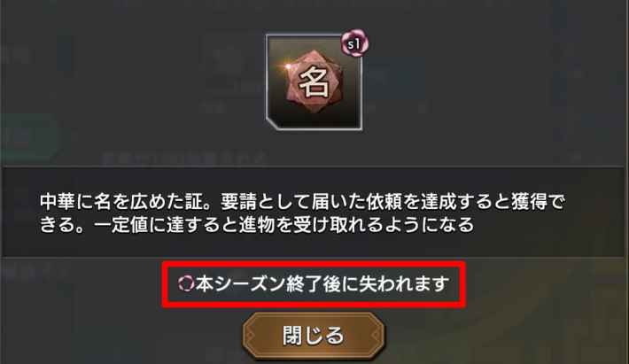629x364 pixels.
Task: Tap the item icon square frame
Action: (x=314, y=82)
